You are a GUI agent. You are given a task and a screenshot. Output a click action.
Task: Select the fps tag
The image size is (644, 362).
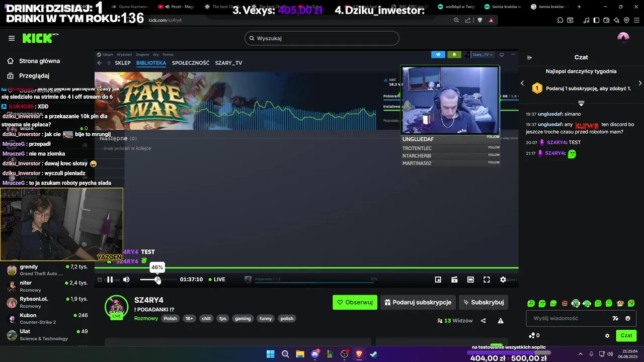click(x=223, y=318)
